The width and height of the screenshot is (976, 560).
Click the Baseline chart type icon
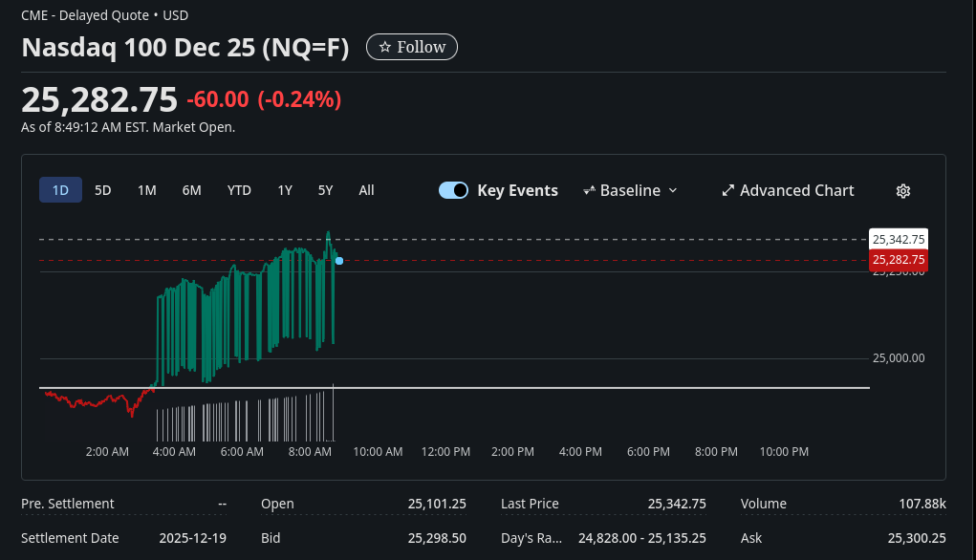[x=589, y=191]
